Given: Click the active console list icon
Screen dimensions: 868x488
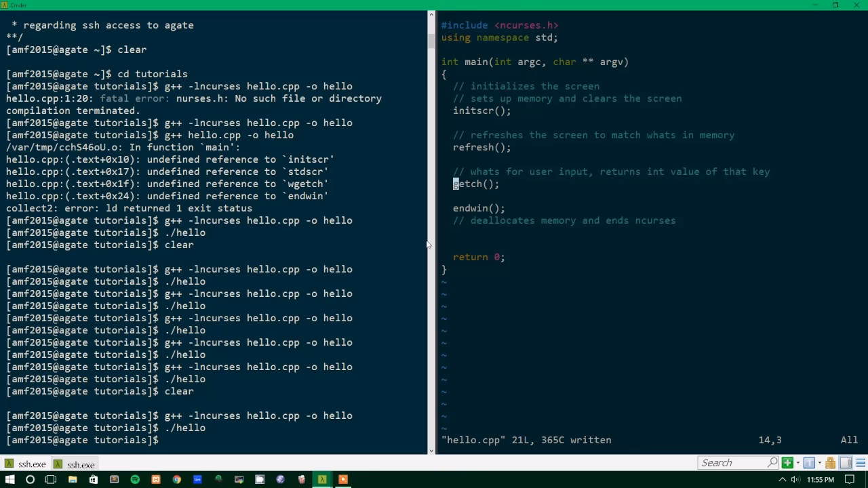Looking at the screenshot, I should click(808, 463).
